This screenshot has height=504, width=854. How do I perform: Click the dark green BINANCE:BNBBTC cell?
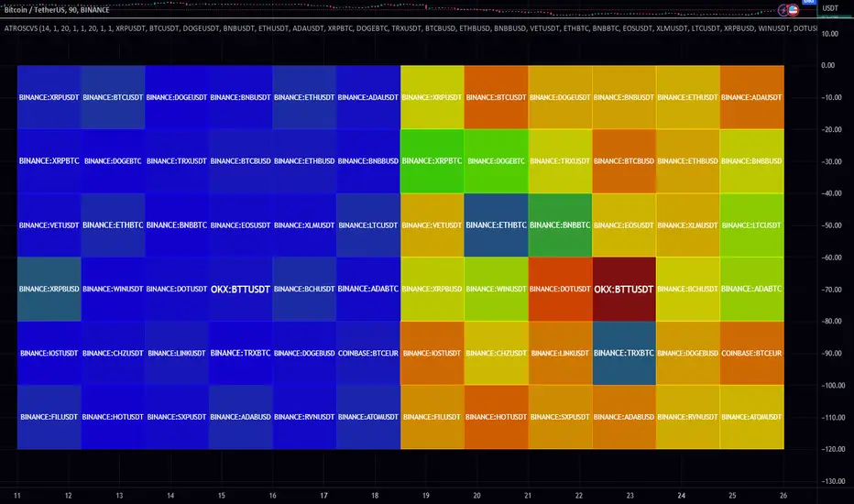(x=560, y=225)
